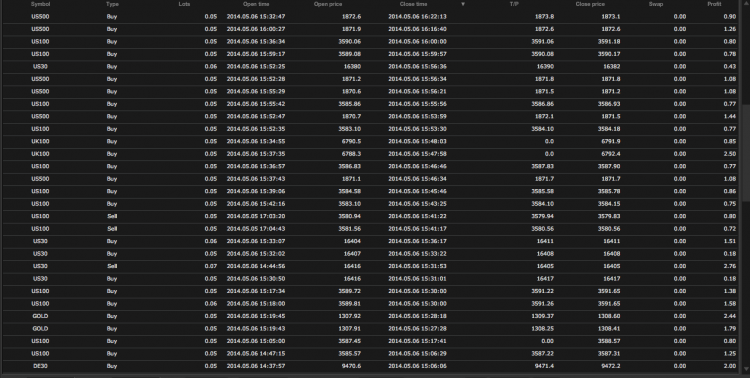Screen dimensions: 750x378
Task: Click lots value 0.07
Action: tap(210, 266)
